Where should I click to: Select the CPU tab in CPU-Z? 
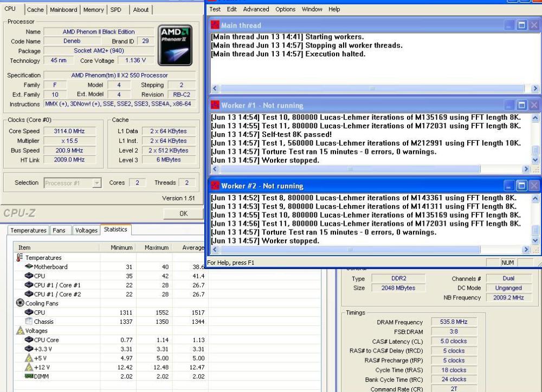pyautogui.click(x=10, y=9)
